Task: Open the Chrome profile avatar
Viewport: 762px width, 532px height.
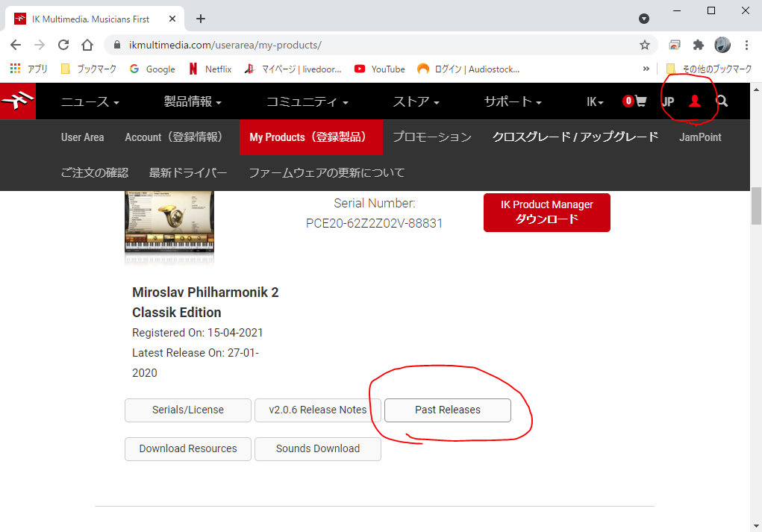Action: [722, 46]
